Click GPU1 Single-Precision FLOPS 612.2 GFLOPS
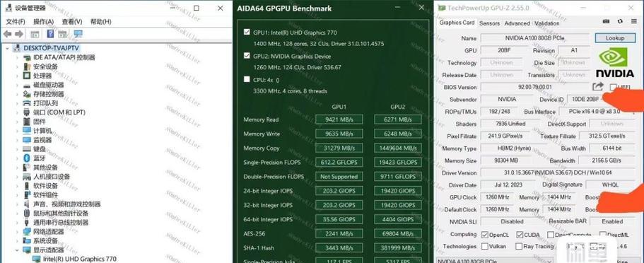The image size is (644, 263). point(339,163)
